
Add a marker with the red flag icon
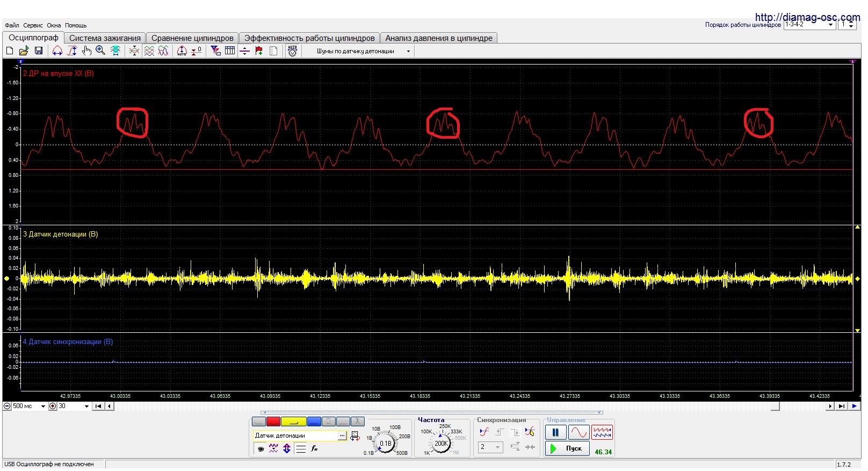pos(259,51)
